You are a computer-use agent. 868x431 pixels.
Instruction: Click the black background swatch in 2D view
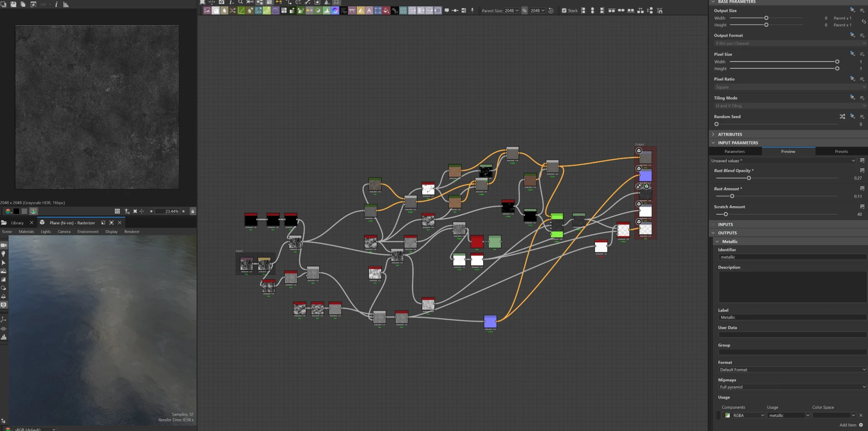pos(16,211)
